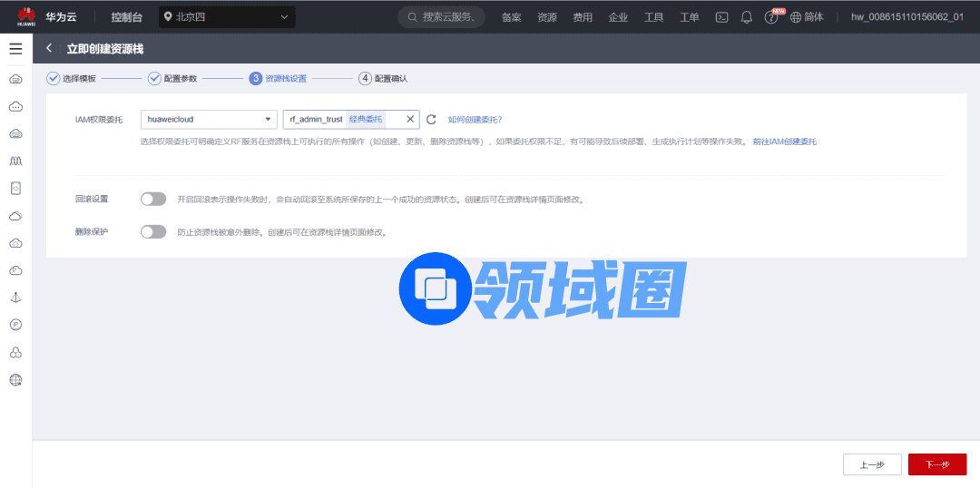The image size is (980, 488).
Task: Click the 下一步 button
Action: pyautogui.click(x=936, y=464)
